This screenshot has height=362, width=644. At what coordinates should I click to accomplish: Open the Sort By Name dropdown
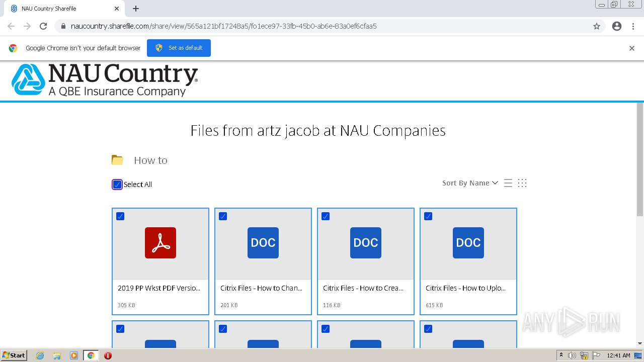point(470,183)
